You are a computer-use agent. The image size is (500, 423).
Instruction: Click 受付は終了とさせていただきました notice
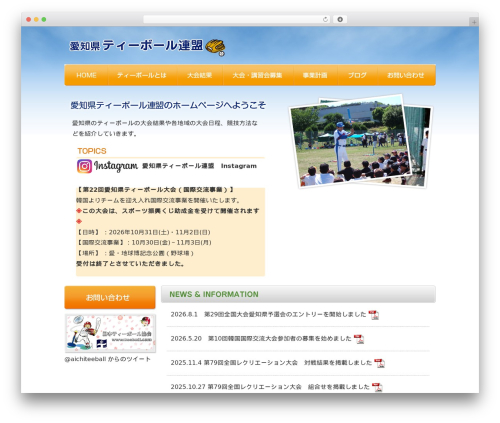(x=131, y=264)
